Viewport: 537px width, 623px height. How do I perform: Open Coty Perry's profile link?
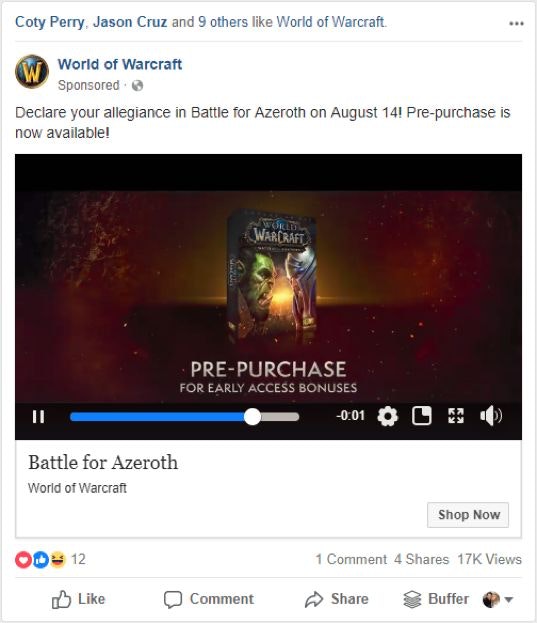[49, 22]
